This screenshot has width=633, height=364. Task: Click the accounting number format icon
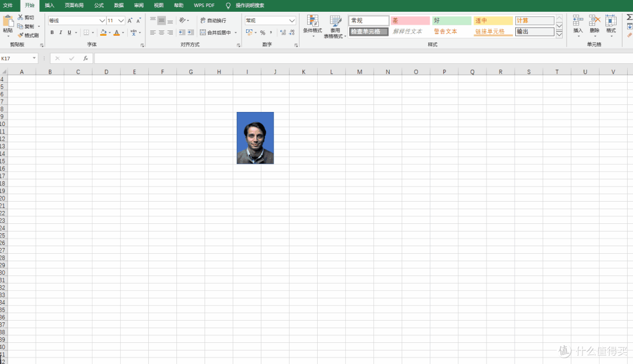(249, 32)
